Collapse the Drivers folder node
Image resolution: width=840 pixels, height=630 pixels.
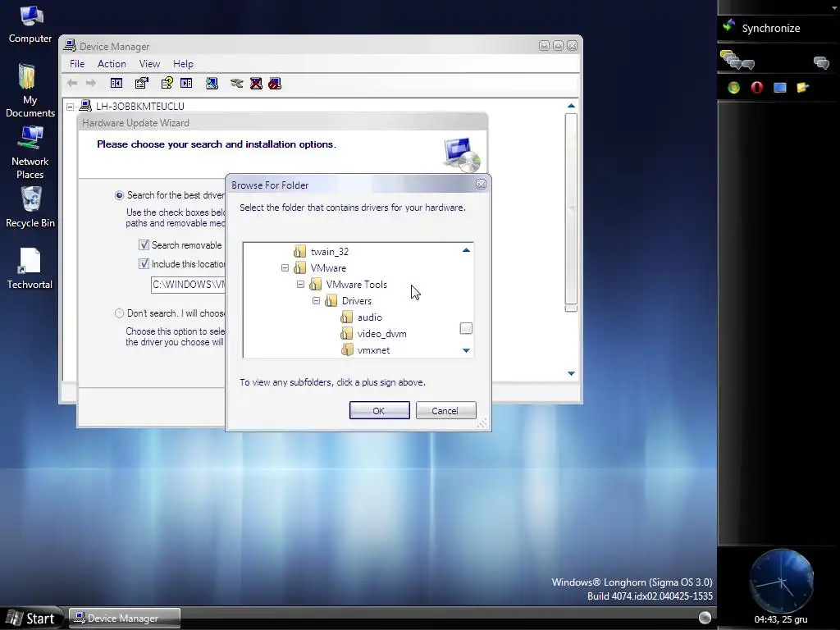[316, 301]
